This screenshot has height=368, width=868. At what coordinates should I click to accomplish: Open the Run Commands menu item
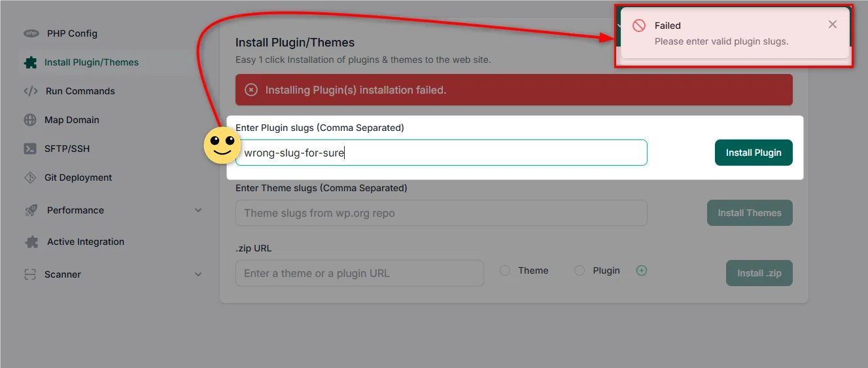tap(80, 91)
